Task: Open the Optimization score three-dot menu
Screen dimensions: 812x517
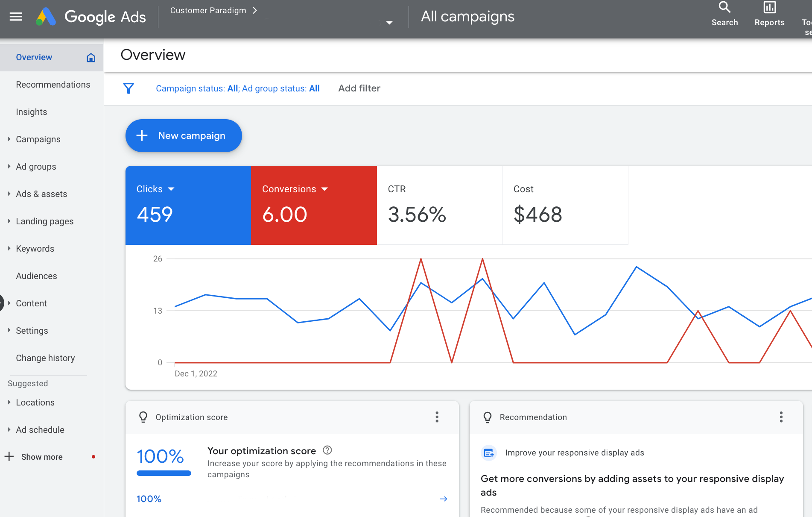Action: tap(437, 417)
